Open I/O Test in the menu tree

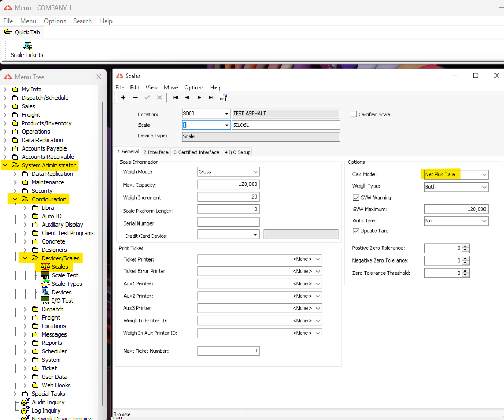(62, 301)
